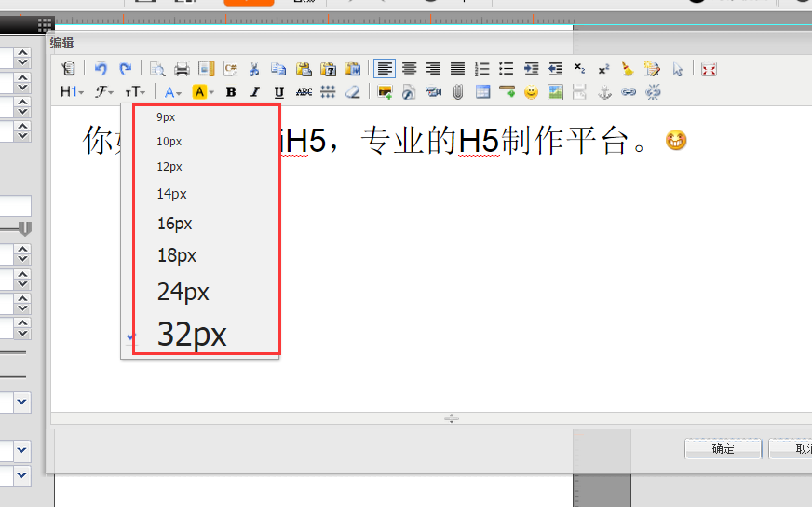Image resolution: width=812 pixels, height=507 pixels.
Task: Confirm with the 确定 button
Action: tap(724, 448)
